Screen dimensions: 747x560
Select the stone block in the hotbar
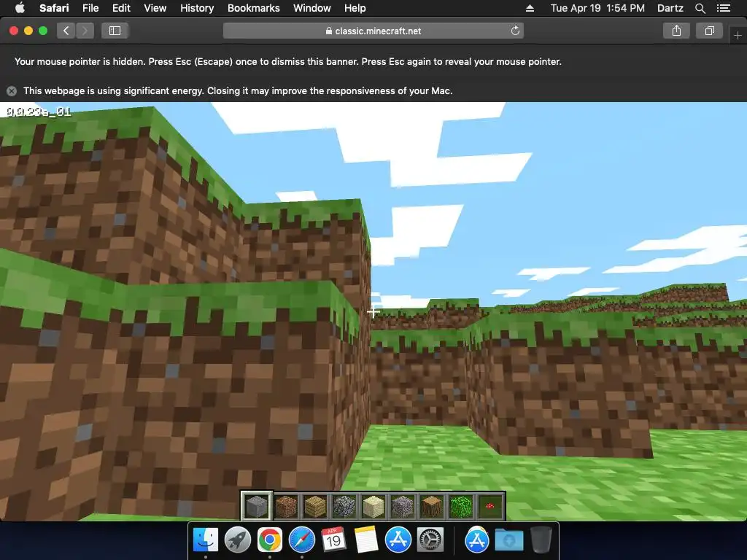[257, 506]
